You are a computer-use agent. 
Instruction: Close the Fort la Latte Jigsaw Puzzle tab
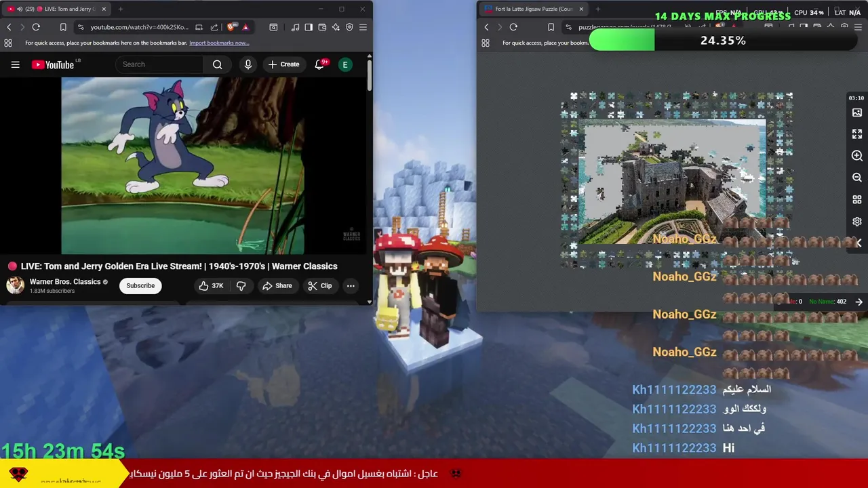point(581,9)
